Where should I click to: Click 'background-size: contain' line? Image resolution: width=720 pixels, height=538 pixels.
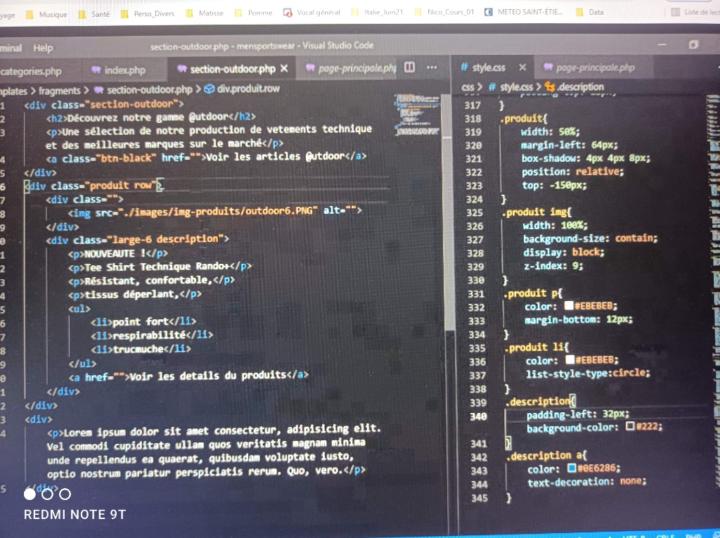(590, 239)
